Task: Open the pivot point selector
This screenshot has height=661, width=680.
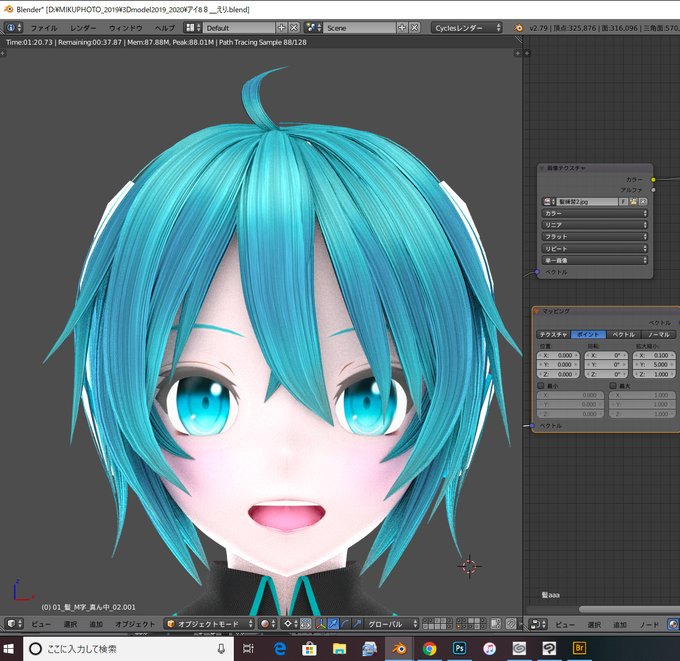Action: (x=290, y=624)
